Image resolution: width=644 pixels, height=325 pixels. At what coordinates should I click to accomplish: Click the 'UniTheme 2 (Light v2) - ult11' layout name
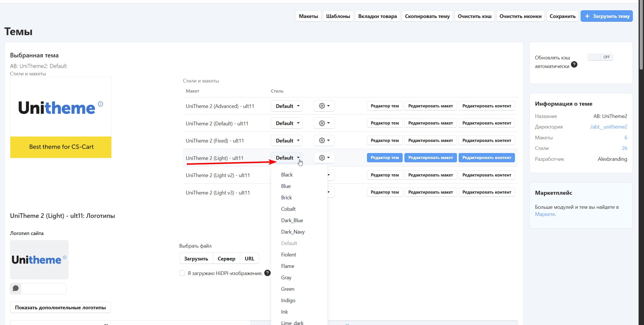click(x=218, y=175)
